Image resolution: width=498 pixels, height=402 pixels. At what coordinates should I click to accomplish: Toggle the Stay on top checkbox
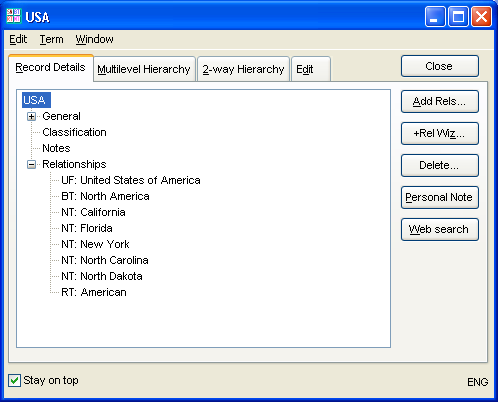14,380
